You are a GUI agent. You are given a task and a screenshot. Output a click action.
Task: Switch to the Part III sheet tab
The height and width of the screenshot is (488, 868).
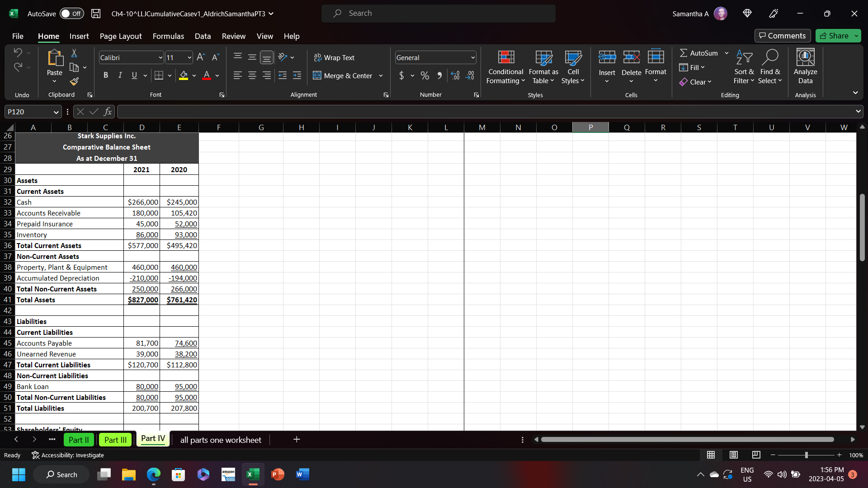pyautogui.click(x=115, y=440)
